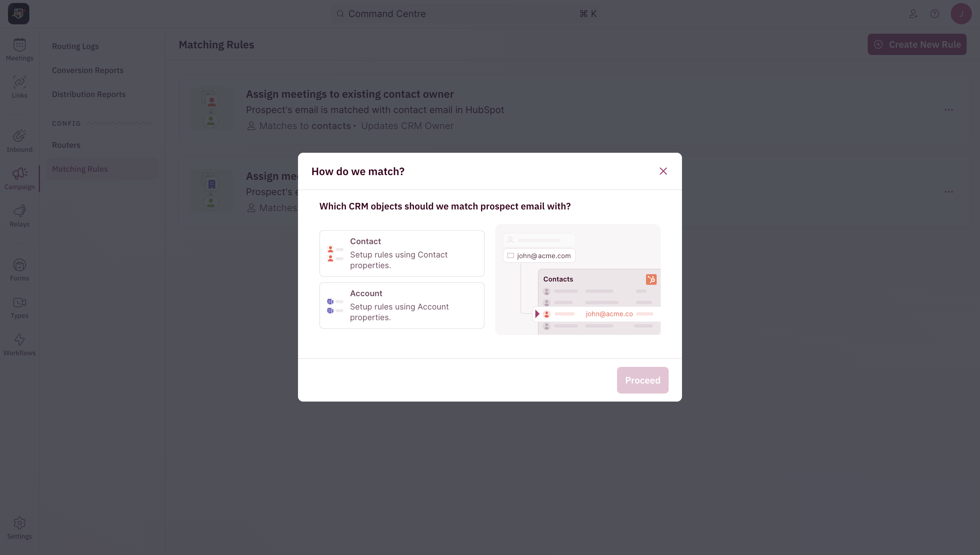Click the Proceed button
Image resolution: width=980 pixels, height=555 pixels.
coord(643,380)
